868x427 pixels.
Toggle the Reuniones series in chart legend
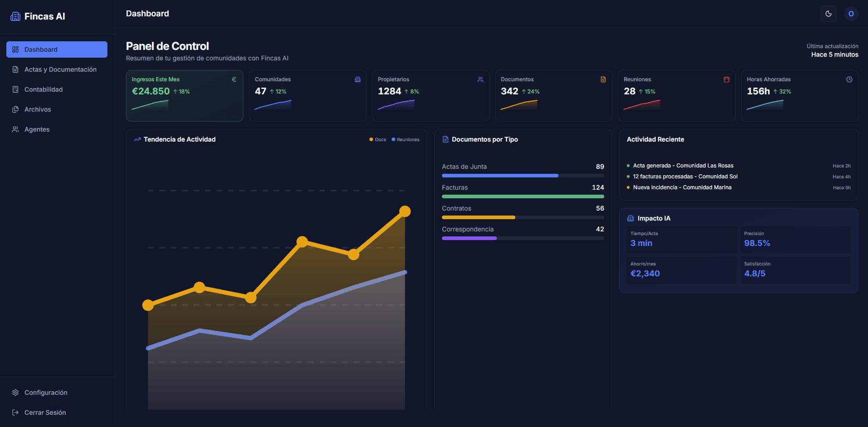click(x=406, y=140)
